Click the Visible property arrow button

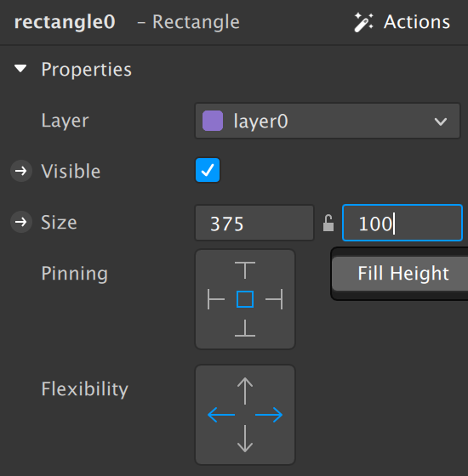tap(21, 171)
